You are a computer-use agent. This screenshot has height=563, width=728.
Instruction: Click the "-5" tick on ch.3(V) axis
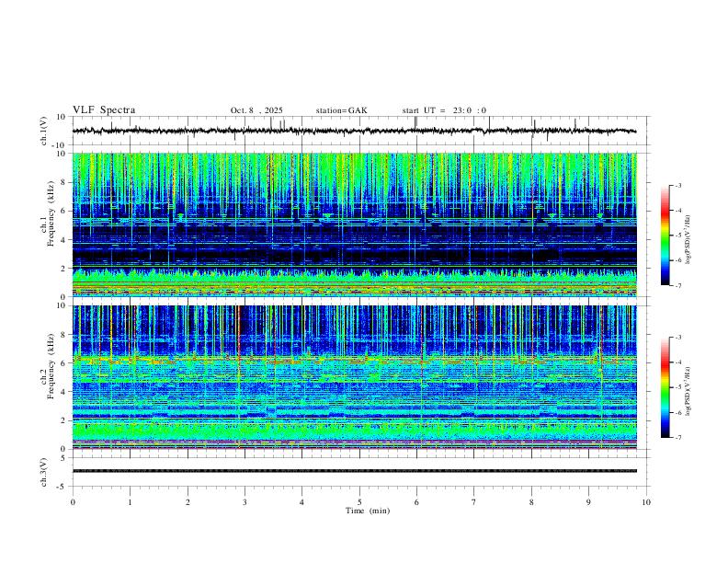coord(63,487)
